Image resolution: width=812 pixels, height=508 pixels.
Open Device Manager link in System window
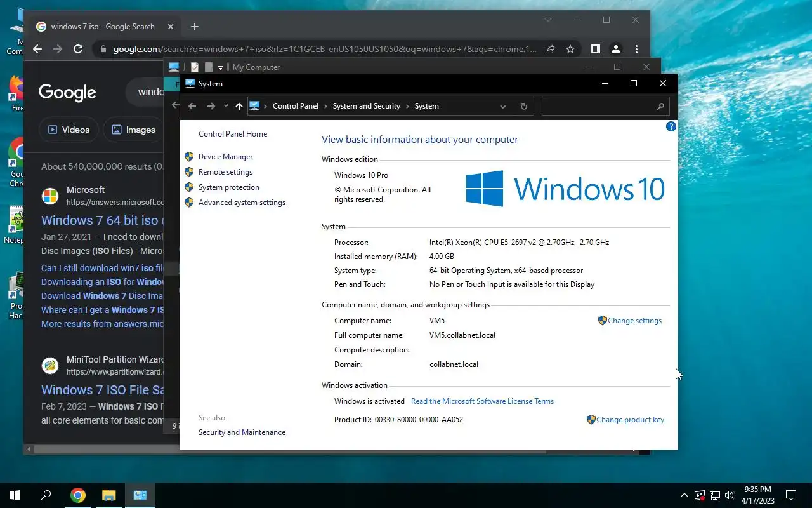(225, 157)
